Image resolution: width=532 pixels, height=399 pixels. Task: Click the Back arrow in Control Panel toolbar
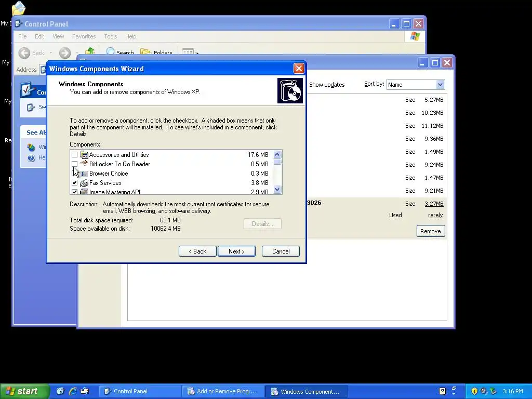coord(24,53)
